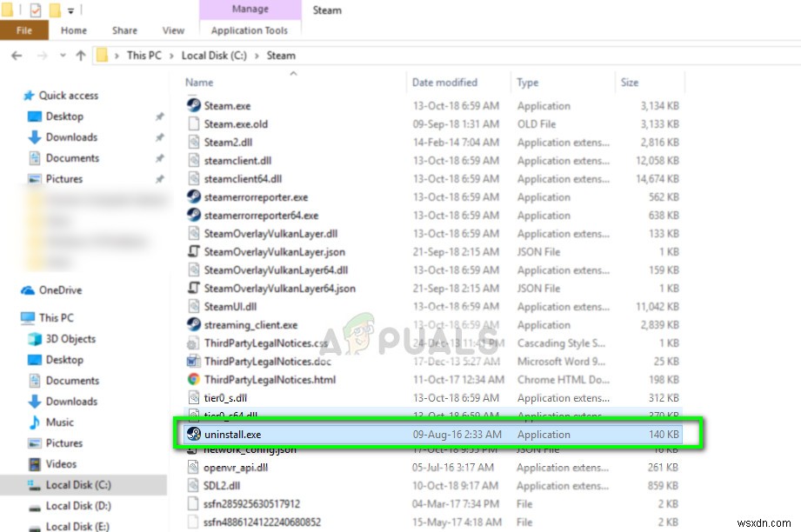Image resolution: width=801 pixels, height=532 pixels.
Task: Open the Application Tools ribbon tab
Action: [250, 30]
